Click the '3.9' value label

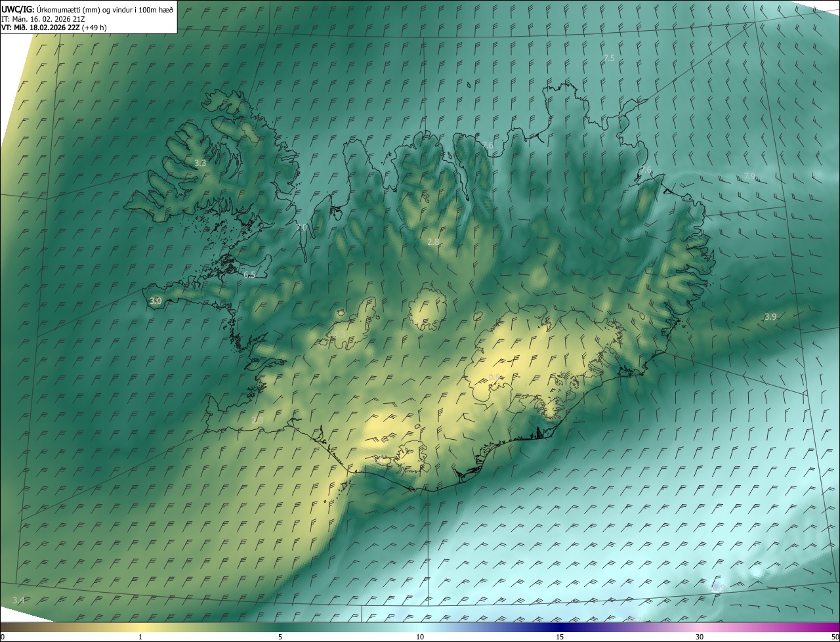tap(770, 317)
